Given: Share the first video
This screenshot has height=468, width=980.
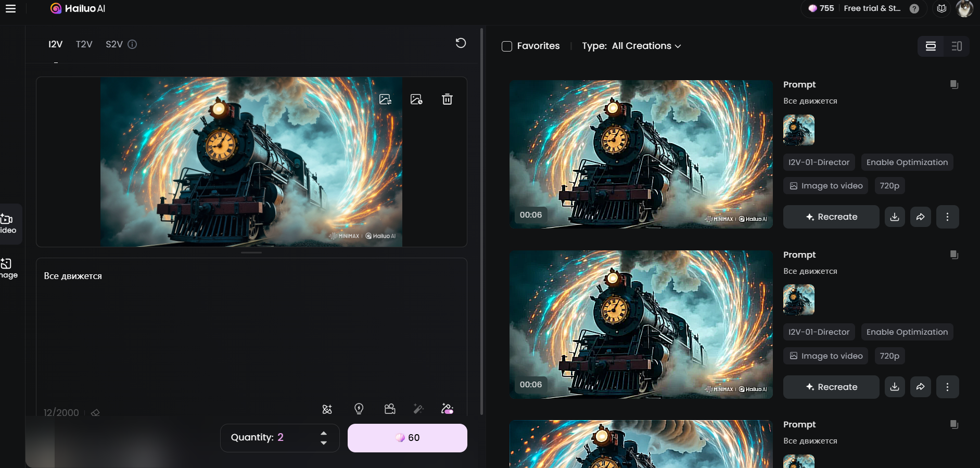Looking at the screenshot, I should pyautogui.click(x=921, y=217).
